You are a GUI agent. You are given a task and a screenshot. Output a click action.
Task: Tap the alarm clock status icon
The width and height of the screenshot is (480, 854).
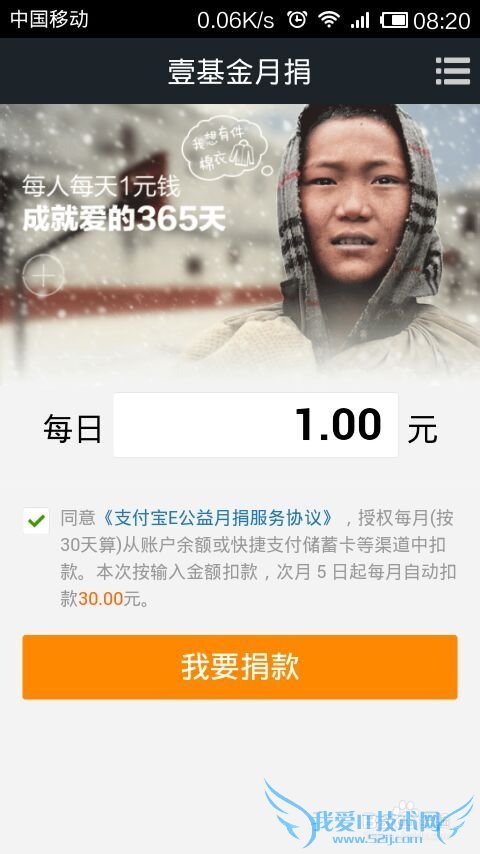click(296, 20)
